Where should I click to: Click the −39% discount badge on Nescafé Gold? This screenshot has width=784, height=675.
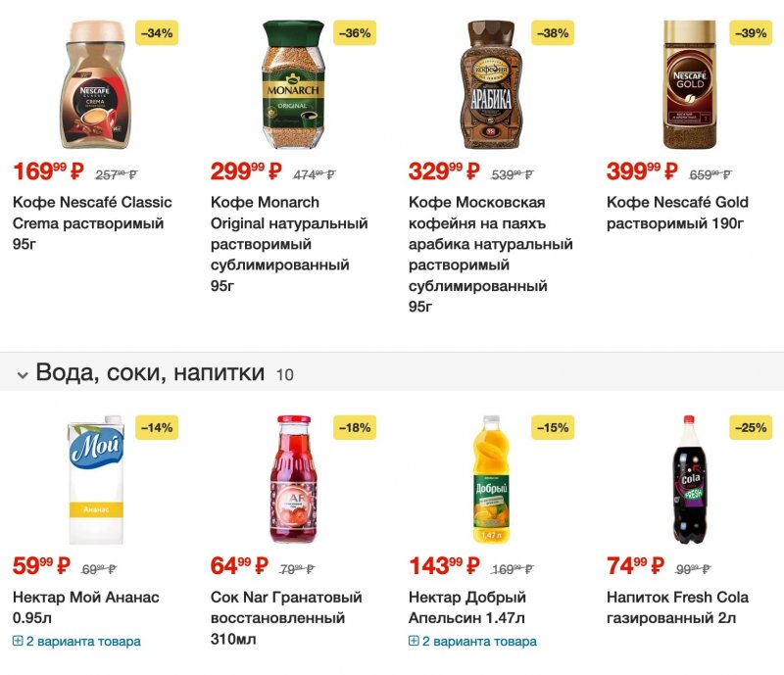tap(750, 33)
